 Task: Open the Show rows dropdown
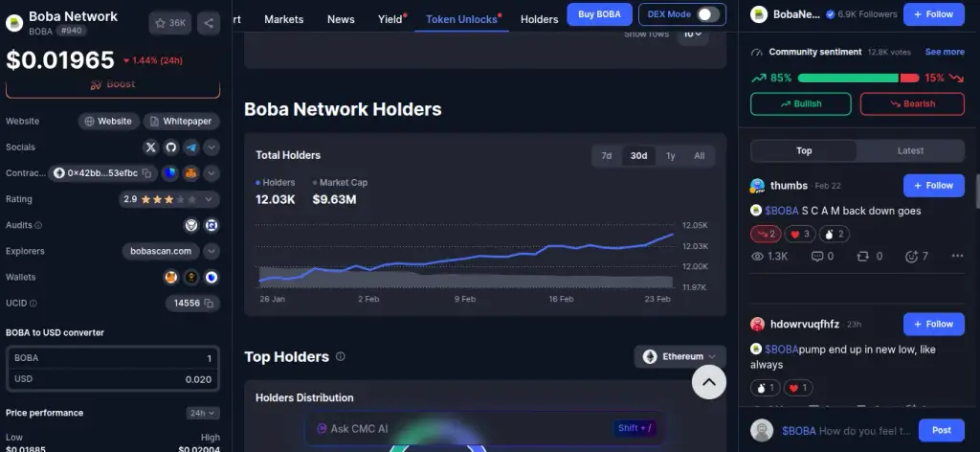[x=694, y=35]
